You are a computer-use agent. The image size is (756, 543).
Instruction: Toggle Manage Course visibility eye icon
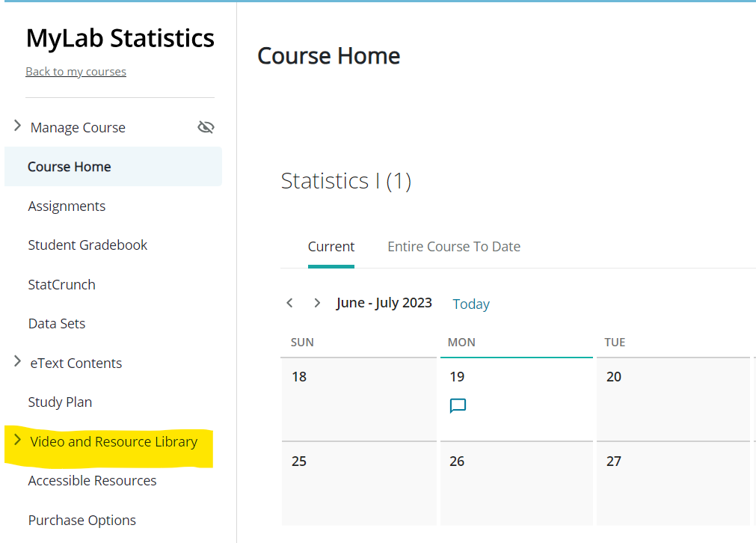206,127
